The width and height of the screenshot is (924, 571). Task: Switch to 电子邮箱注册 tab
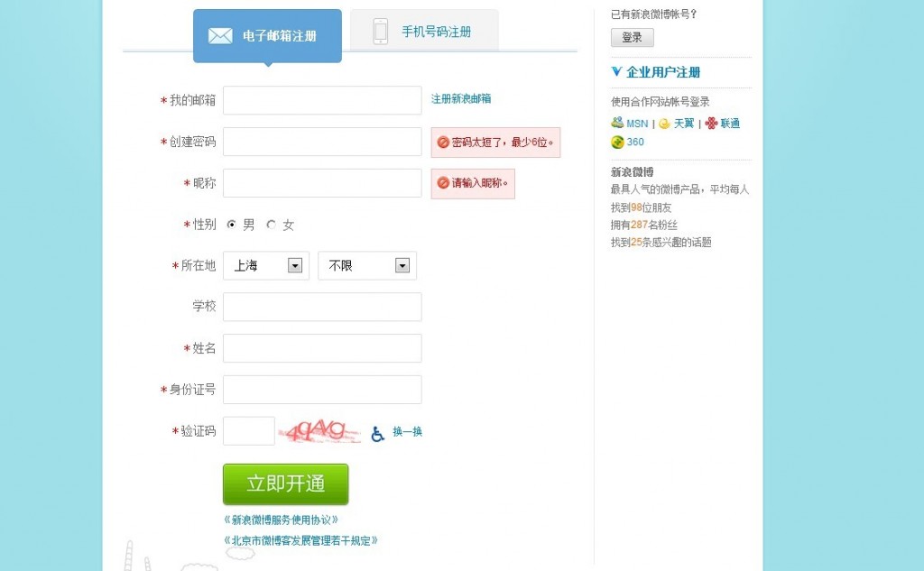tap(267, 36)
